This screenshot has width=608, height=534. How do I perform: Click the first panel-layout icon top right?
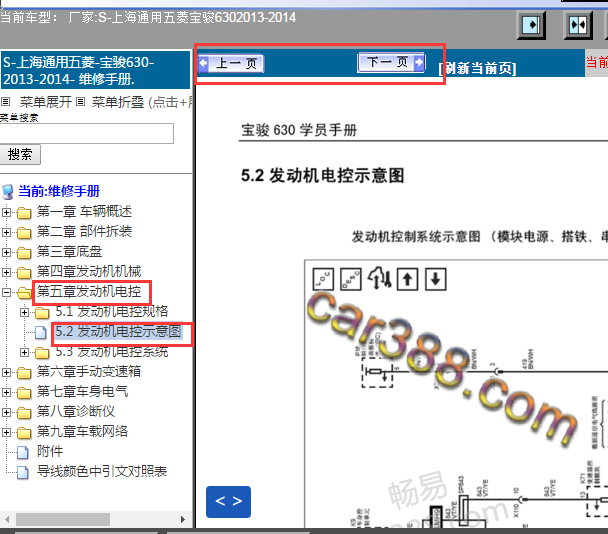[531, 26]
